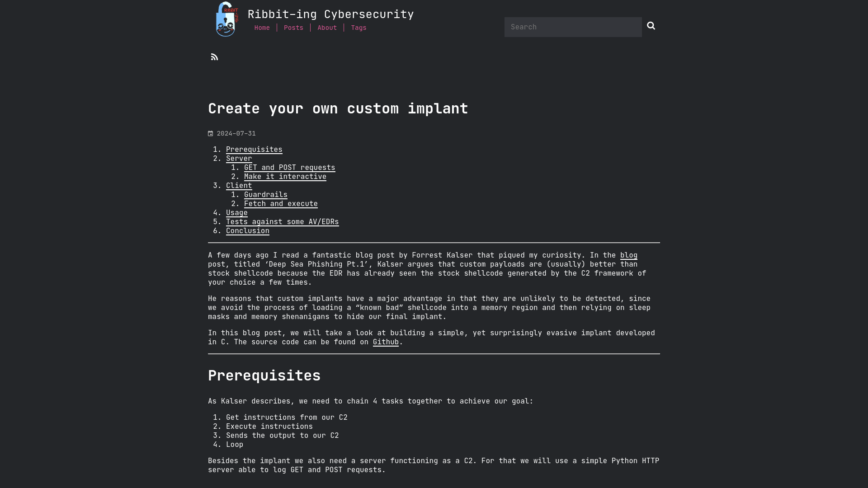Click the Guardrails subsection anchor
868x488 pixels.
(265, 194)
